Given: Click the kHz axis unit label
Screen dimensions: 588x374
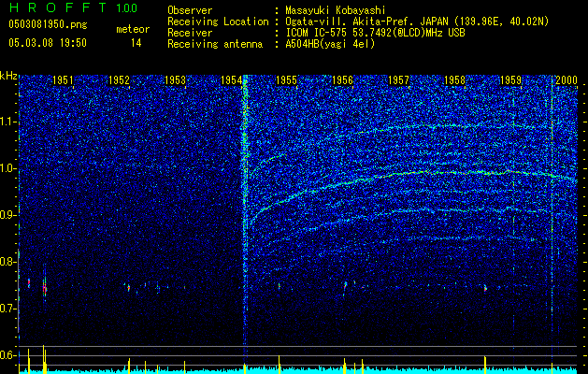Looking at the screenshot, I should (8, 76).
